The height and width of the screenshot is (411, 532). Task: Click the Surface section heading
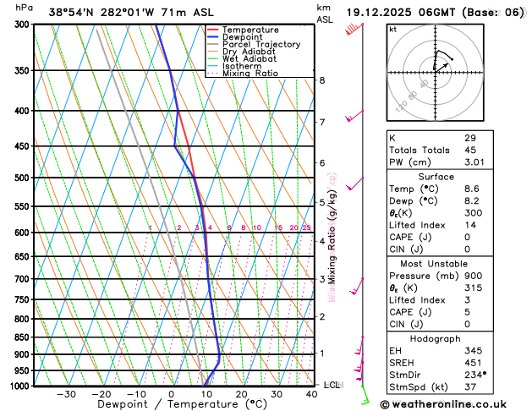436,177
